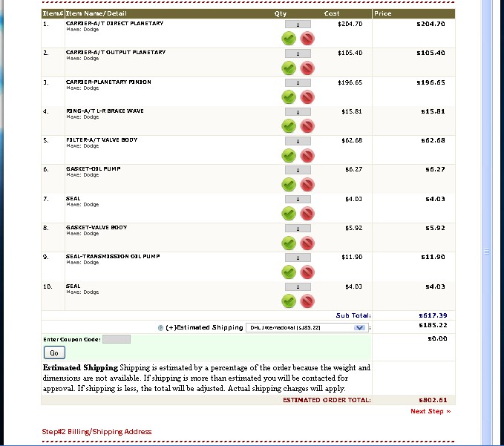Open the DHL International shipping dropdown
Image resolution: width=504 pixels, height=446 pixels.
(x=308, y=327)
